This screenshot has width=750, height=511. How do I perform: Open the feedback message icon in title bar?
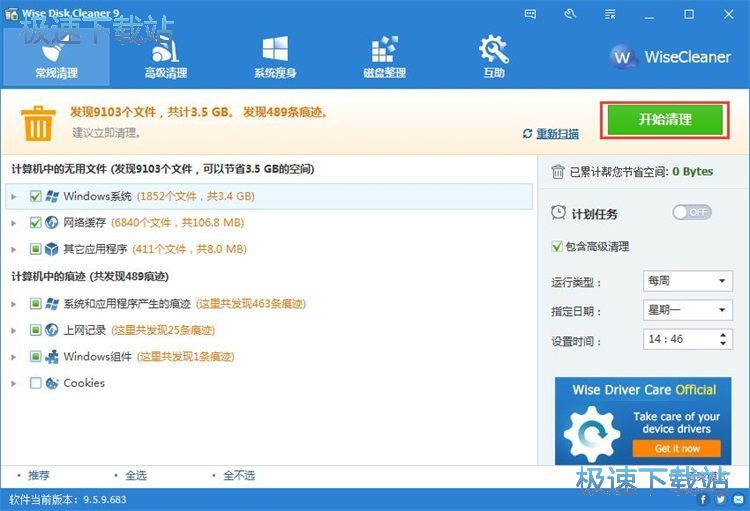coord(530,14)
